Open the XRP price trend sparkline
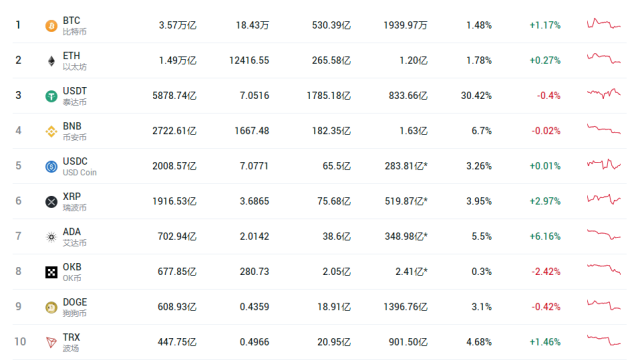 tap(604, 199)
